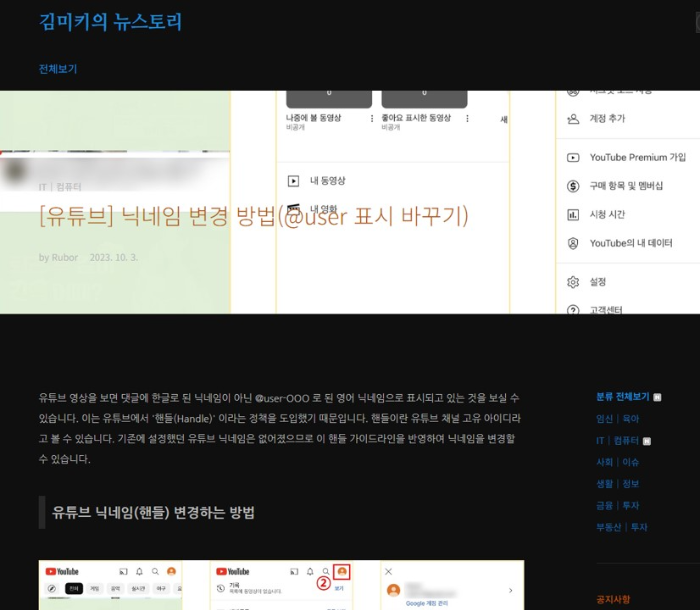Click the play-box icon beside 내 동영상
The image size is (700, 610).
[x=293, y=181]
